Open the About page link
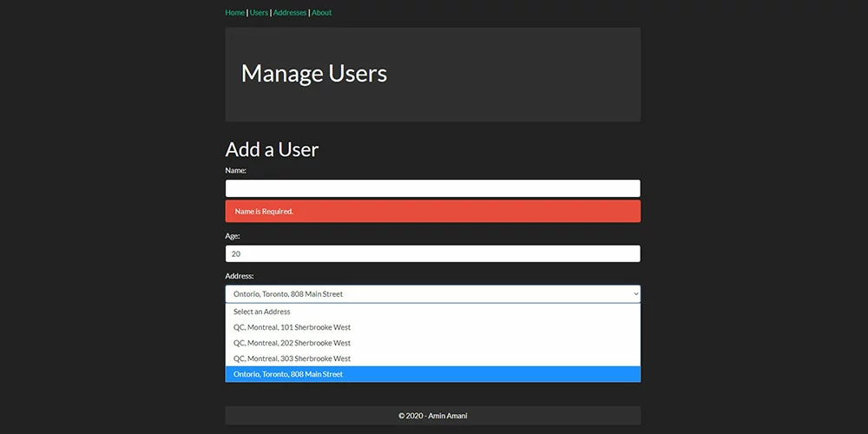Image resolution: width=868 pixels, height=434 pixels. (x=322, y=13)
